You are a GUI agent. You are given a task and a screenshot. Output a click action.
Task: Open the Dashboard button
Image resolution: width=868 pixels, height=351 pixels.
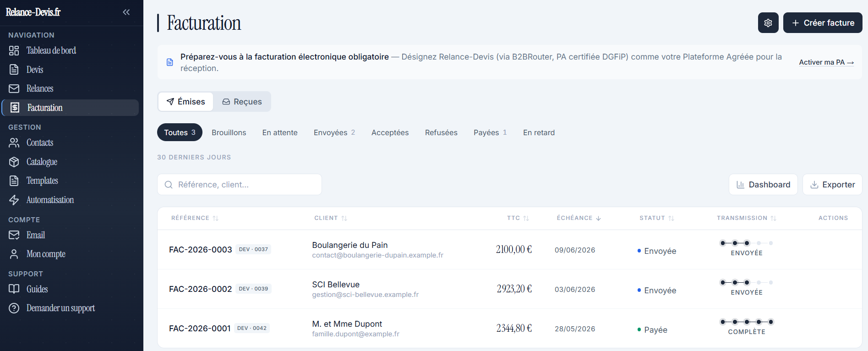point(763,185)
